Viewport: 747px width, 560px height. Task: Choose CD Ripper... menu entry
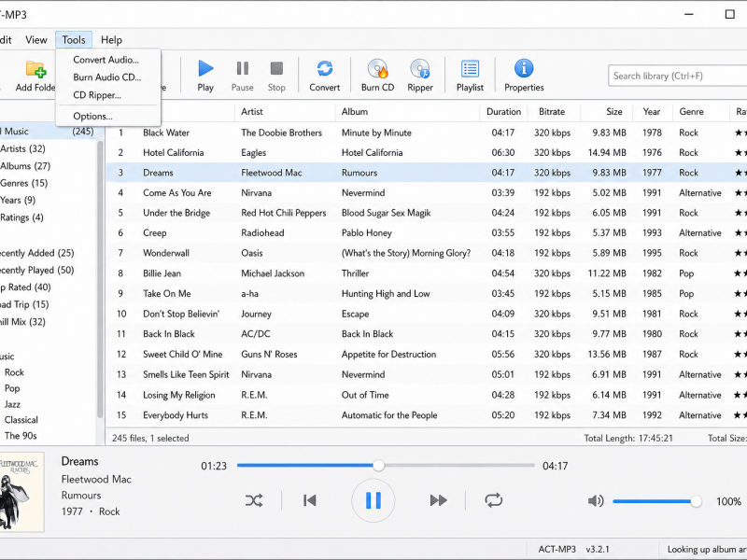pos(97,95)
